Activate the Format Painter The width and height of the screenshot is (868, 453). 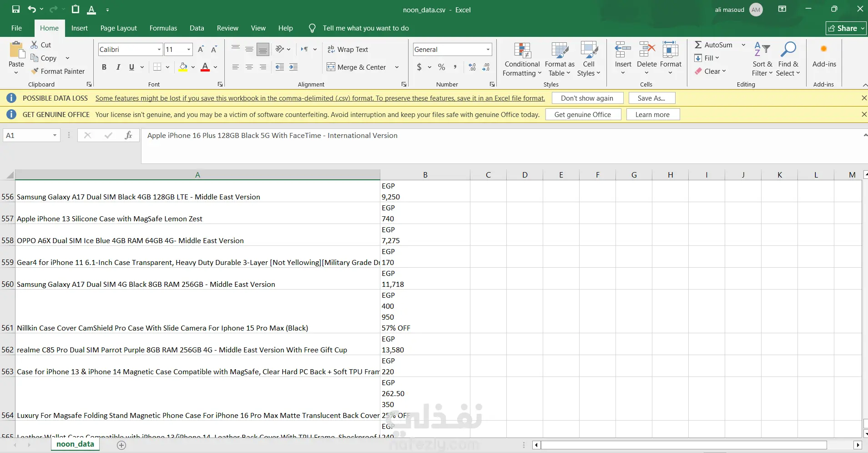point(58,71)
